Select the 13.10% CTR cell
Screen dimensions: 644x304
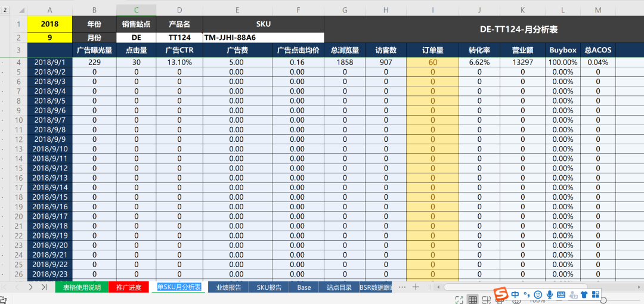click(179, 63)
